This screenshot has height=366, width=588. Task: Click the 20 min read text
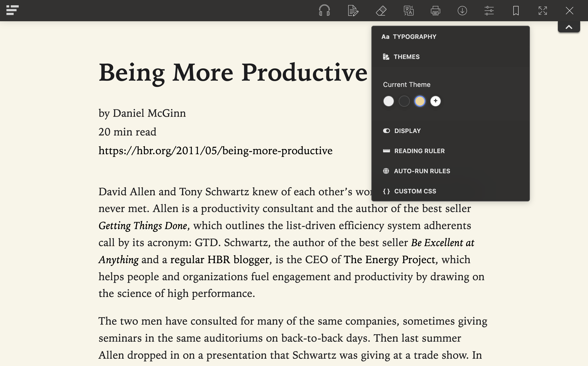pos(127,132)
